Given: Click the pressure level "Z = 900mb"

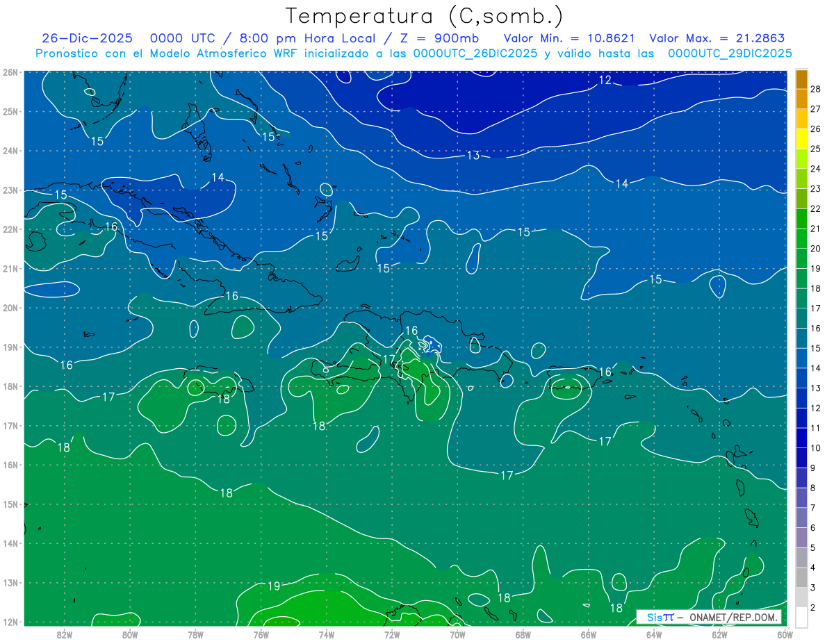Looking at the screenshot, I should 439,38.
